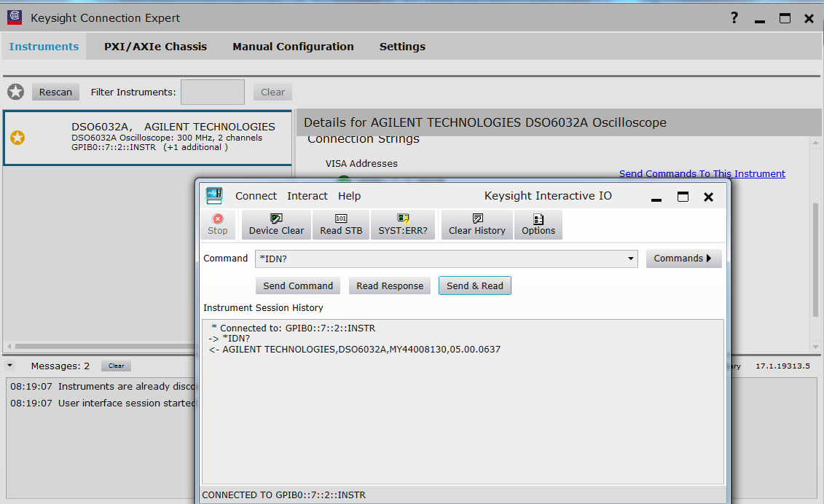
Task: Switch to the PXI/AXIe Chassis tab
Action: coord(156,46)
